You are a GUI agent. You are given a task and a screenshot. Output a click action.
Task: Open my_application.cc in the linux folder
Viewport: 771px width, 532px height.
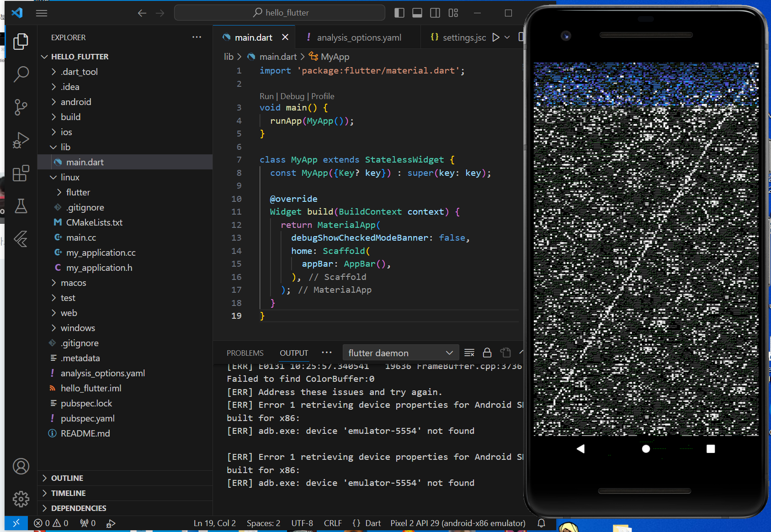coord(125,253)
